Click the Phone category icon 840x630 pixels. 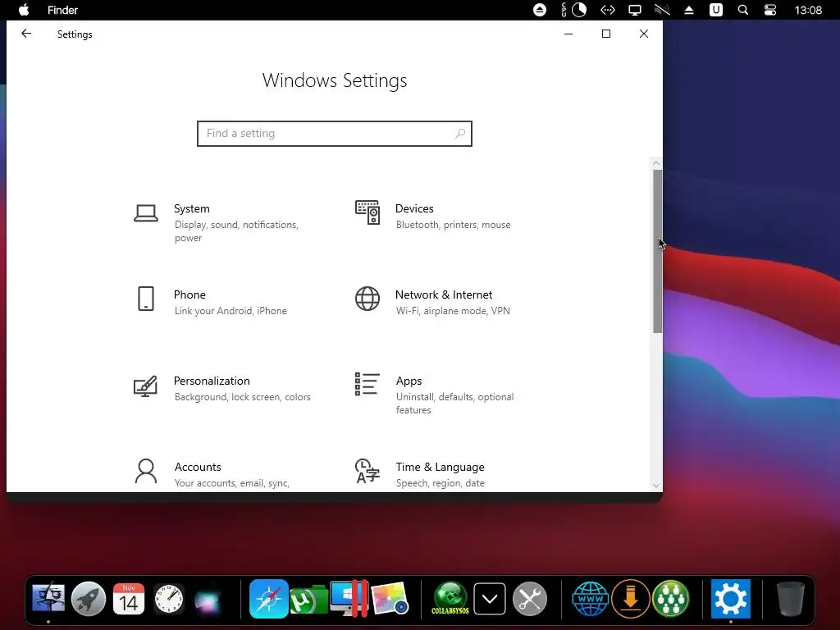click(x=146, y=299)
